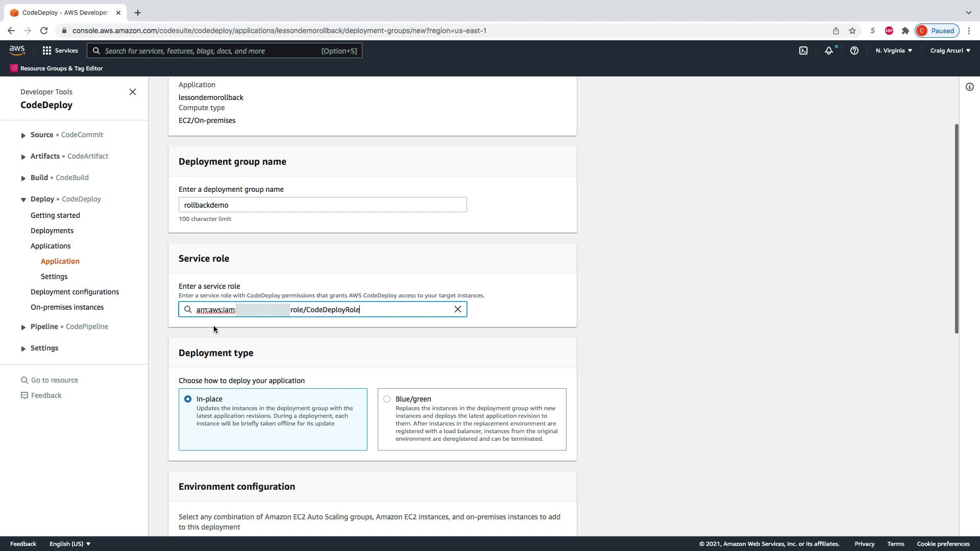
Task: Open the Services grid menu
Action: 60,51
